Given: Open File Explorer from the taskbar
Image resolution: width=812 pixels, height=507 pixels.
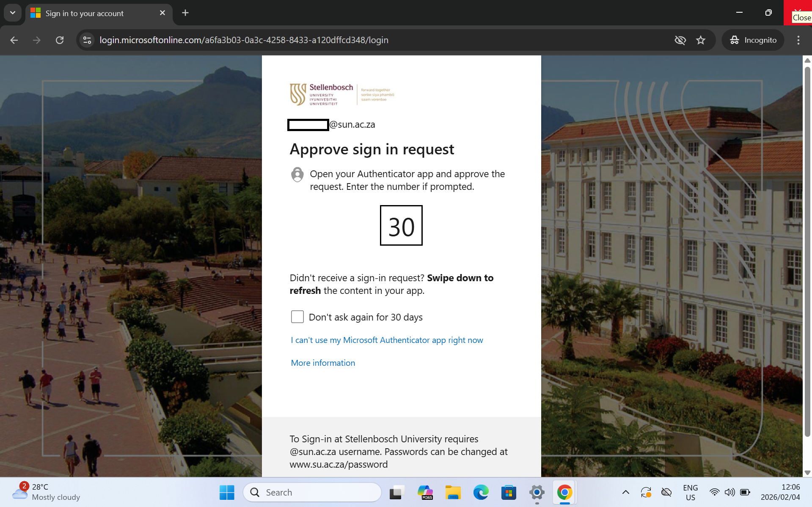Looking at the screenshot, I should click(453, 493).
